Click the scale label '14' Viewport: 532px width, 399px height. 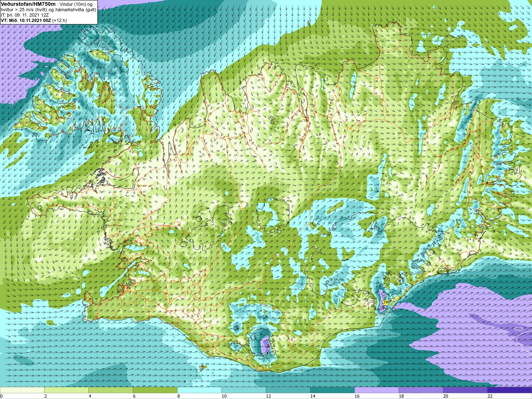pos(313,396)
